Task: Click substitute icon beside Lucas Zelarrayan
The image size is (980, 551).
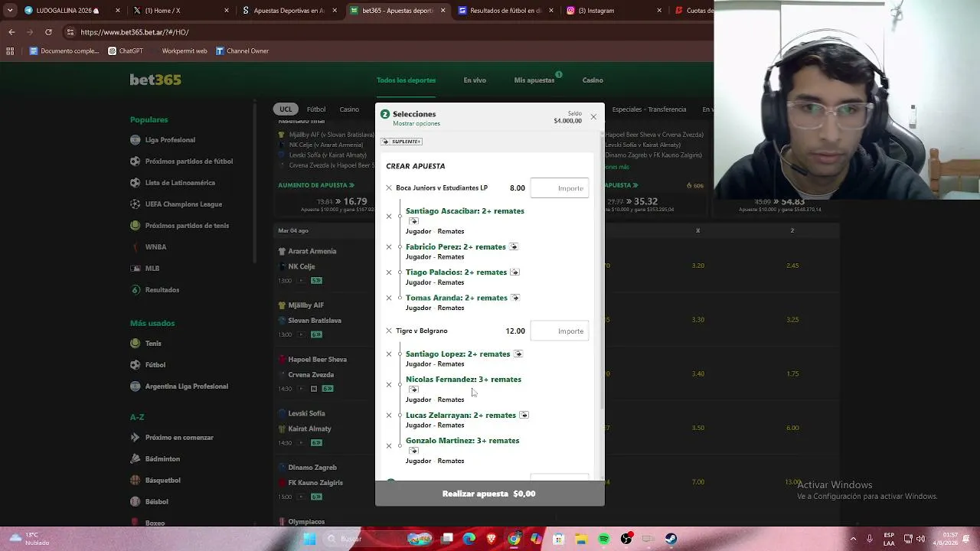Action: pyautogui.click(x=524, y=415)
